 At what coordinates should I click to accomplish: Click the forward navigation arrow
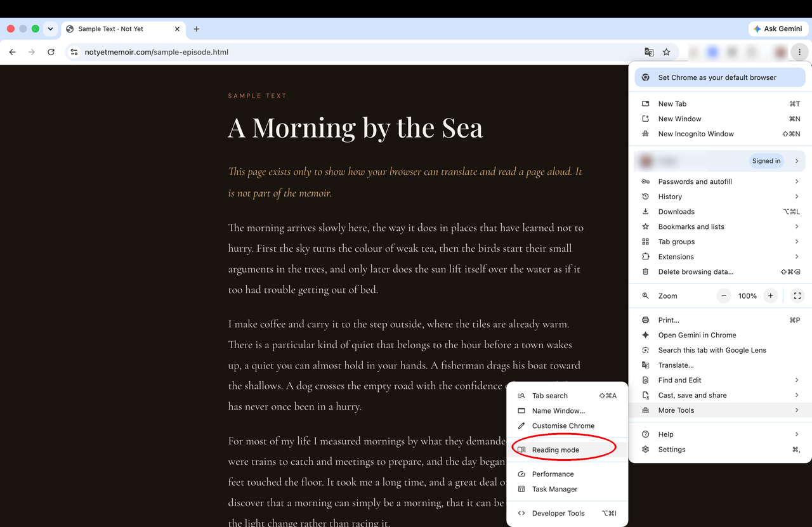coord(32,52)
